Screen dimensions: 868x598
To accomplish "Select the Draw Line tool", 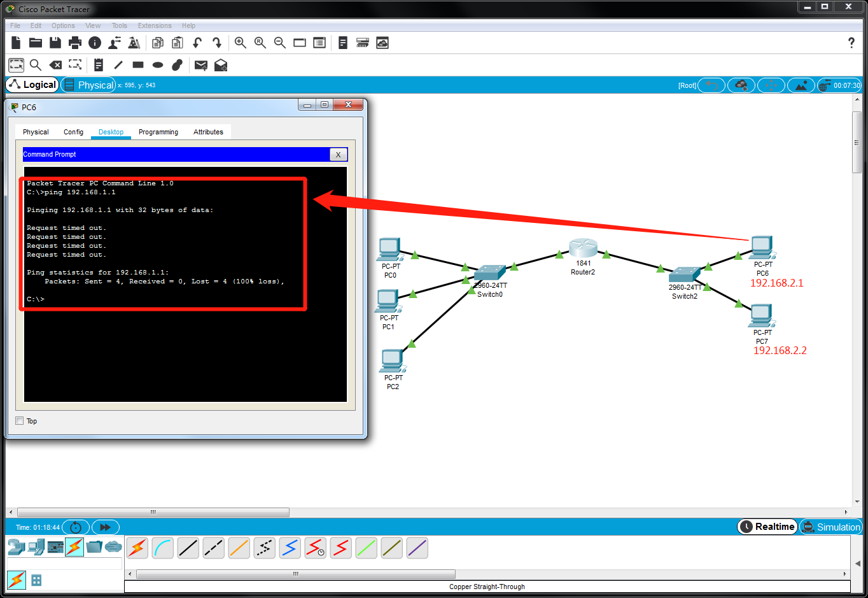I will pyautogui.click(x=118, y=65).
